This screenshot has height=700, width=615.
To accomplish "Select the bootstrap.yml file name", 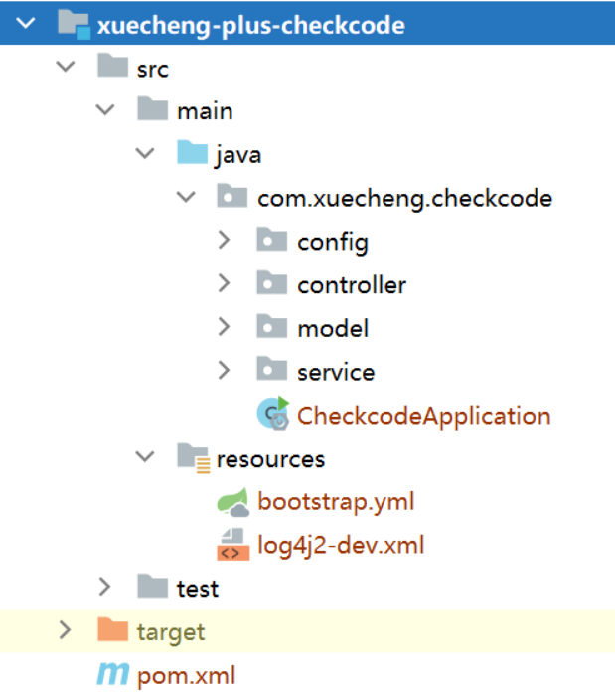I will click(336, 502).
